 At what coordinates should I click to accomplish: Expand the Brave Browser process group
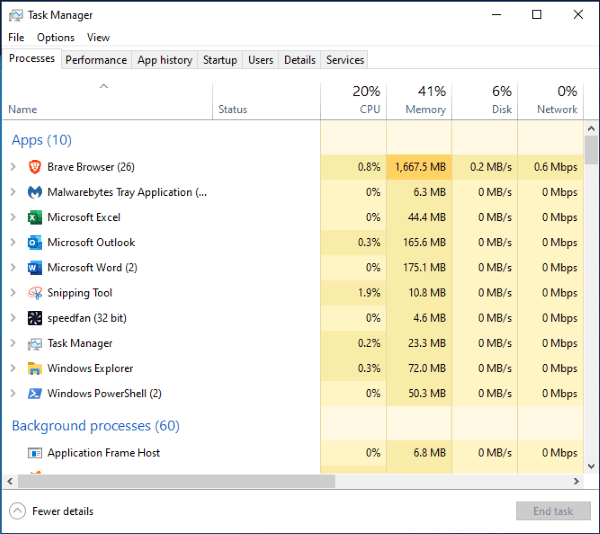point(13,167)
